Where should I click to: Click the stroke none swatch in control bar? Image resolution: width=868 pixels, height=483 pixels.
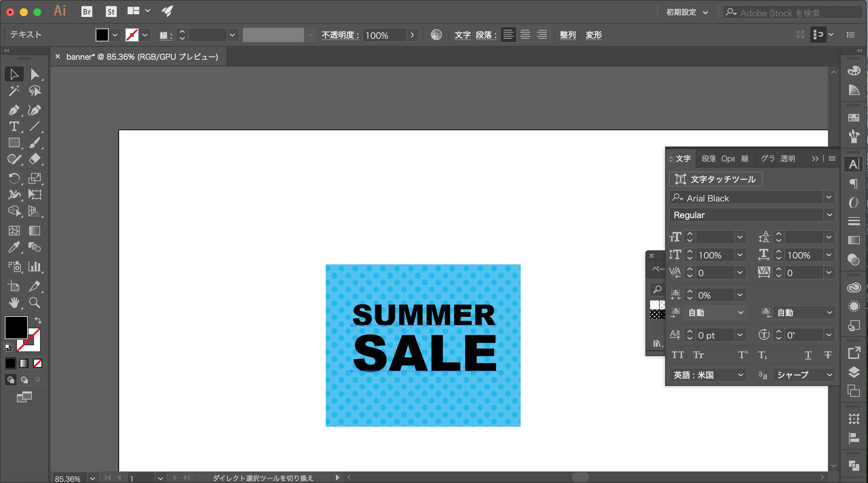point(132,35)
